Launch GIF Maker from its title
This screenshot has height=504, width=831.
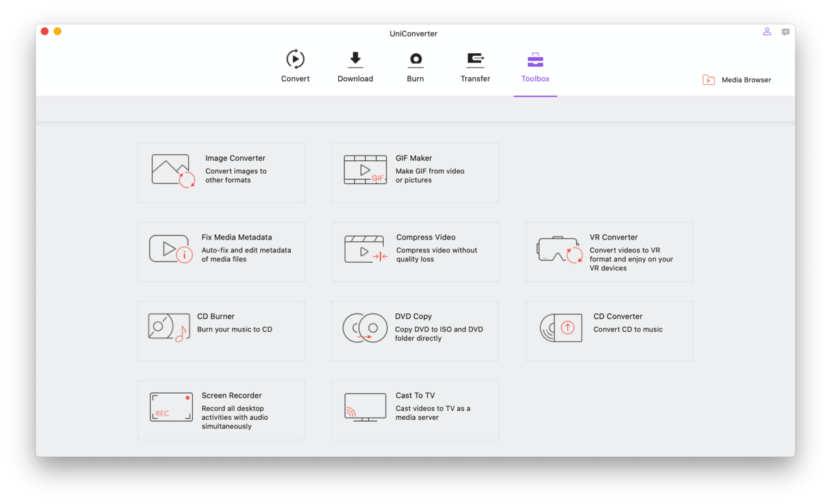pyautogui.click(x=414, y=158)
